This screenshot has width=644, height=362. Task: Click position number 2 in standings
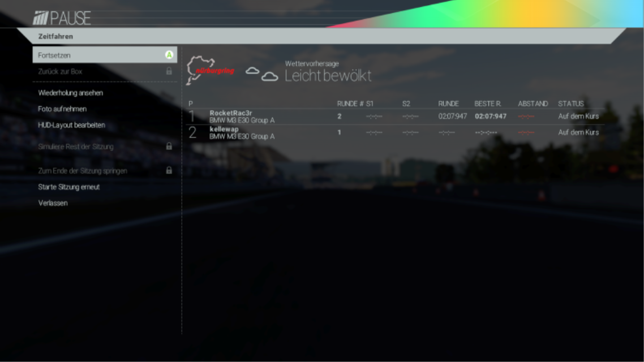tap(192, 132)
